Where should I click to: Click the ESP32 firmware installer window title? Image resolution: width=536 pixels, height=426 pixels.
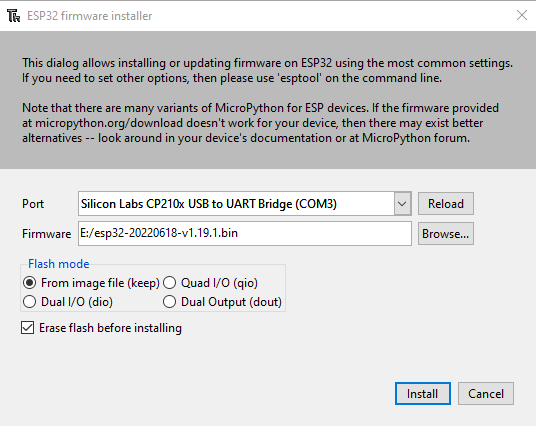pyautogui.click(x=90, y=16)
